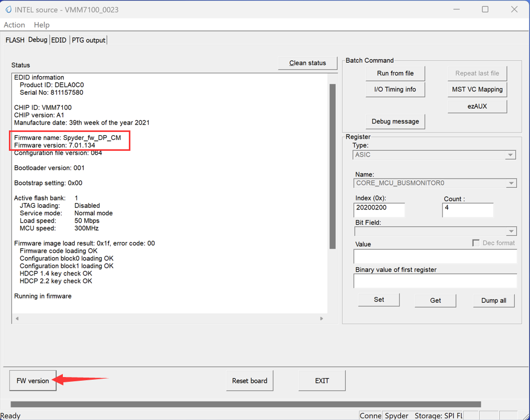Switch to the FLASH tab
Viewport: 530px width, 420px height.
(15, 40)
